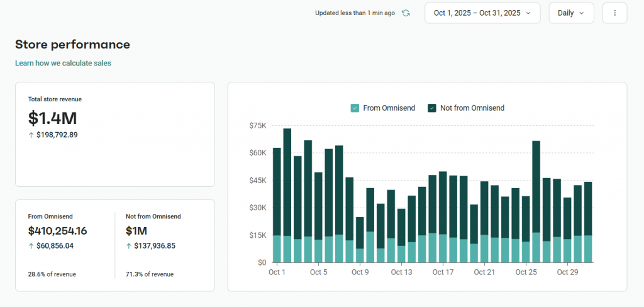
Task: Click the Total store revenue label
Action: (x=55, y=99)
